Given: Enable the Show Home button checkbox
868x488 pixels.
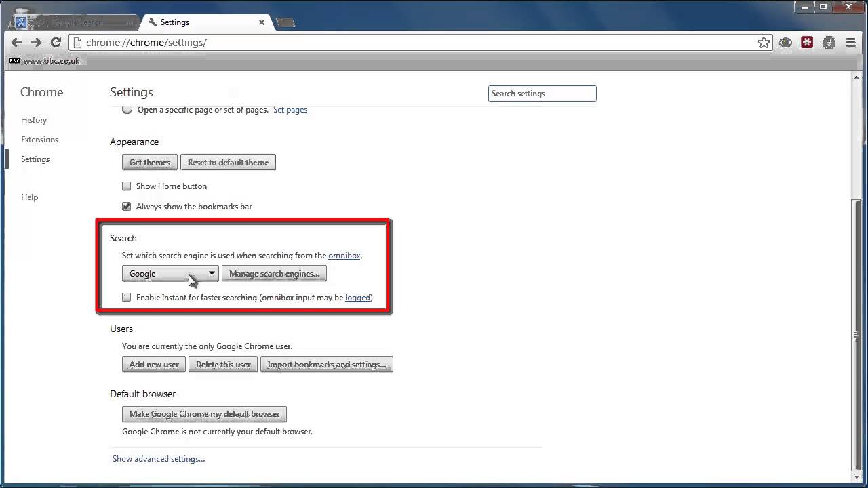Looking at the screenshot, I should point(127,186).
